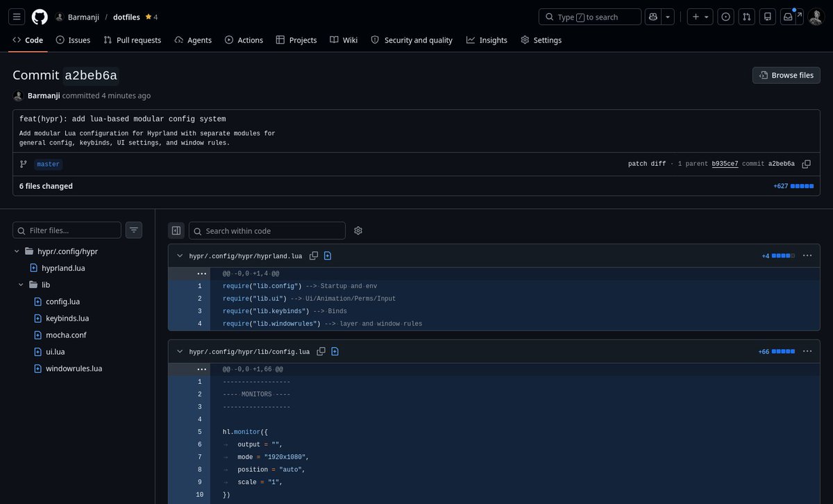Open the patch link
The height and width of the screenshot is (504, 833).
tap(637, 165)
